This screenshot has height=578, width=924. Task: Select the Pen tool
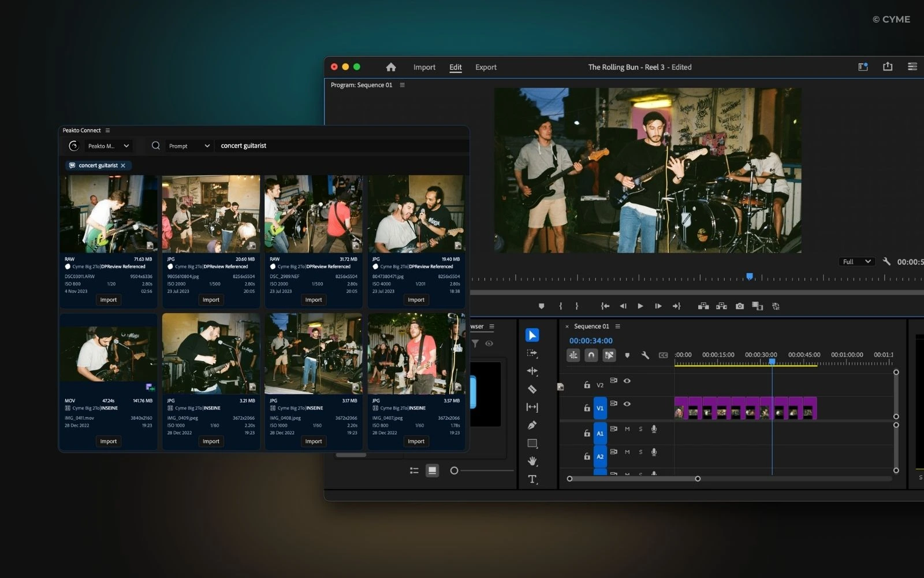(x=532, y=425)
